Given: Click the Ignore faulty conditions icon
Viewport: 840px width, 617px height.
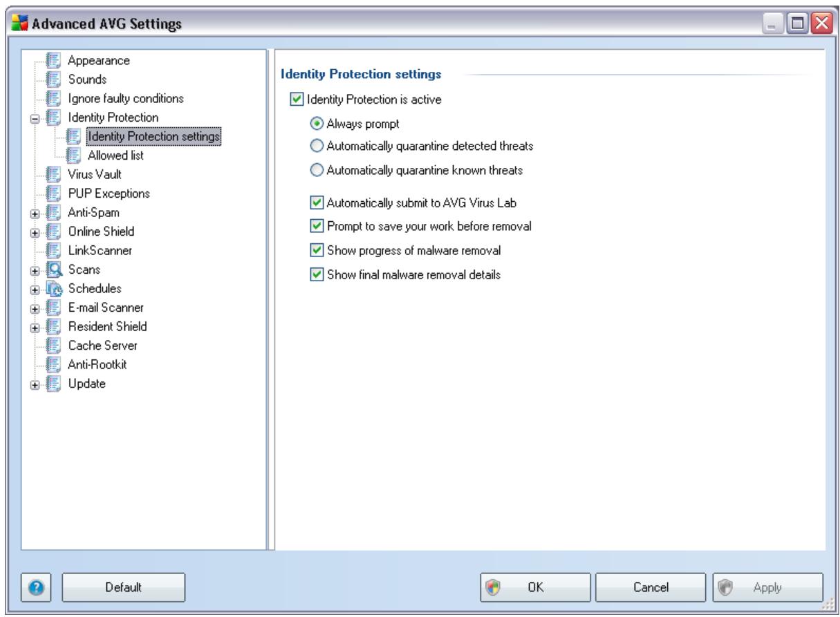Looking at the screenshot, I should coord(52,98).
